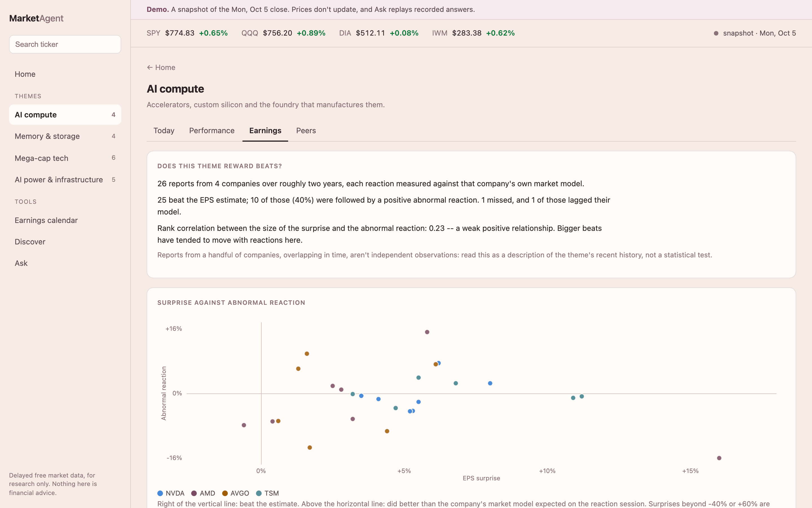Click the AMD outlier point beyond +15% surprise

pyautogui.click(x=719, y=458)
